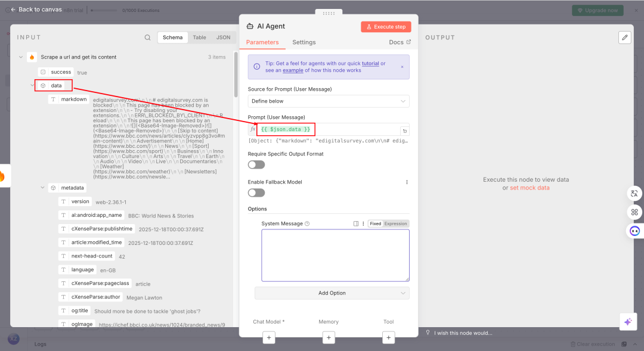
Task: Add a Tool with plus button
Action: [x=389, y=338]
